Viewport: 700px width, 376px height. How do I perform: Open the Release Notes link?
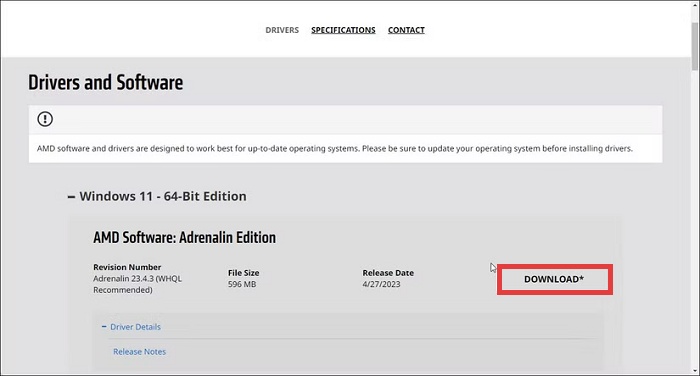[x=139, y=351]
